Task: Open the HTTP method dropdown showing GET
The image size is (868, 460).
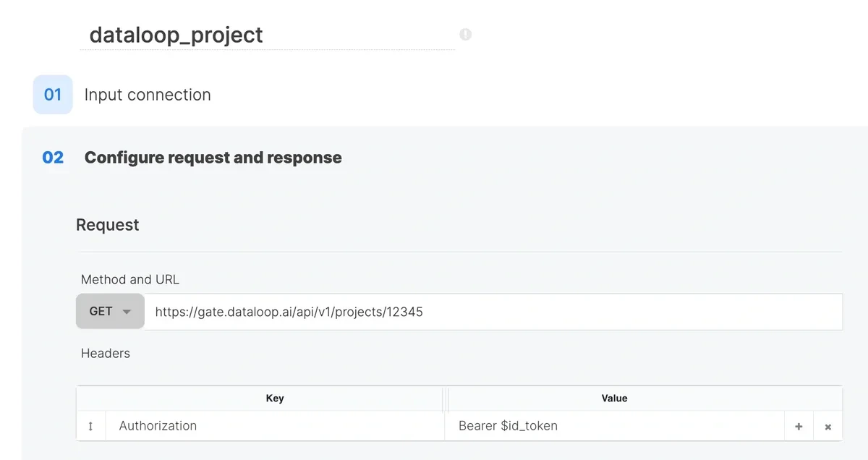Action: [x=109, y=311]
